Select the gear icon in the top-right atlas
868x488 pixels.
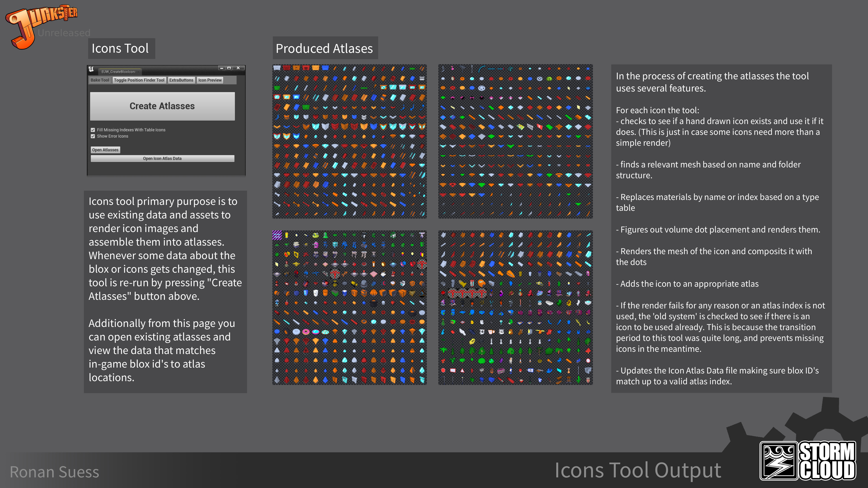tap(540, 79)
